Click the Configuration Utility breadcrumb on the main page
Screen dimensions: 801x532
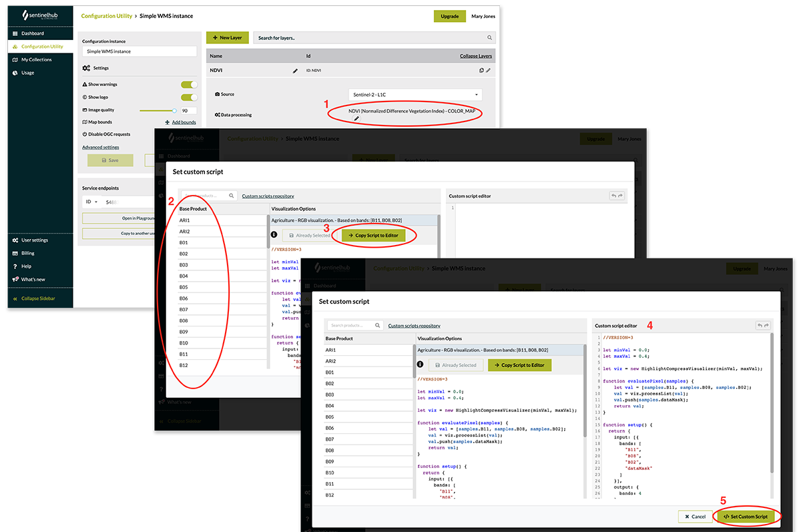coord(105,15)
